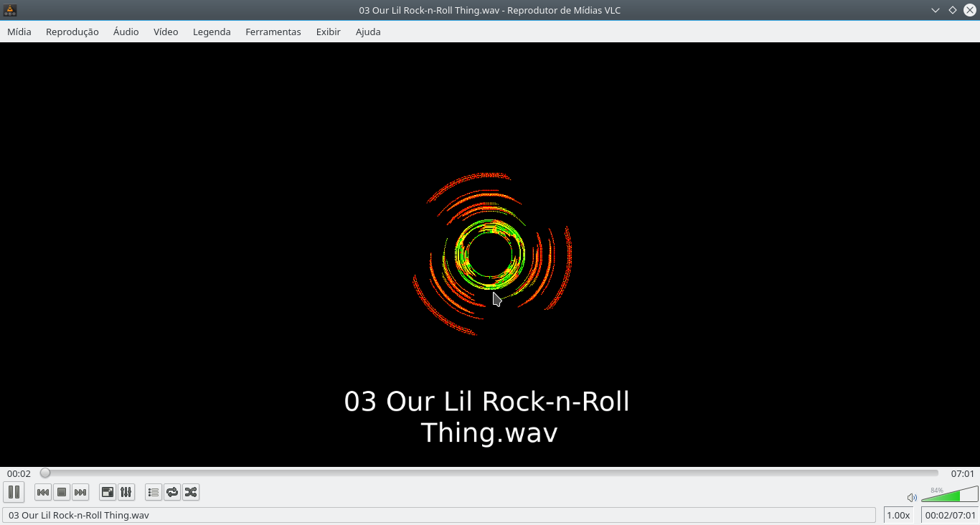This screenshot has height=525, width=980.
Task: Open the Ajuda menu
Action: [368, 32]
